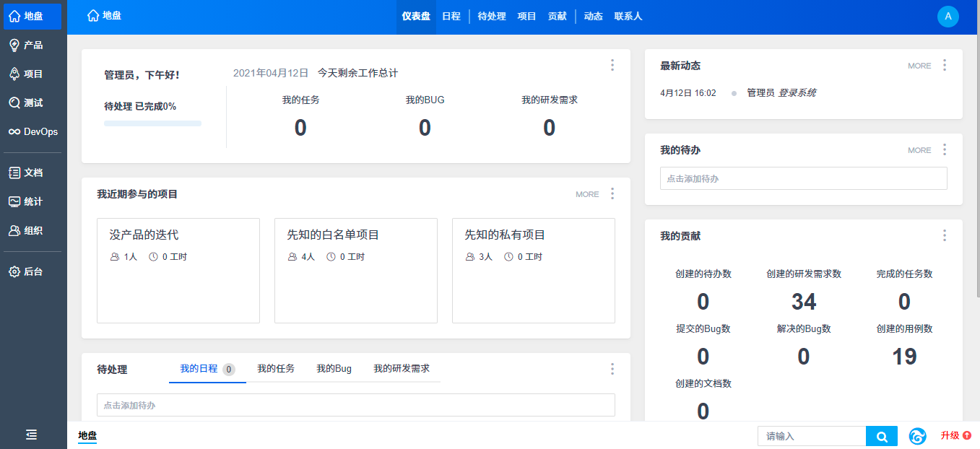Open options menu of 我的贡献 panel
This screenshot has width=980, height=449.
pyautogui.click(x=945, y=236)
